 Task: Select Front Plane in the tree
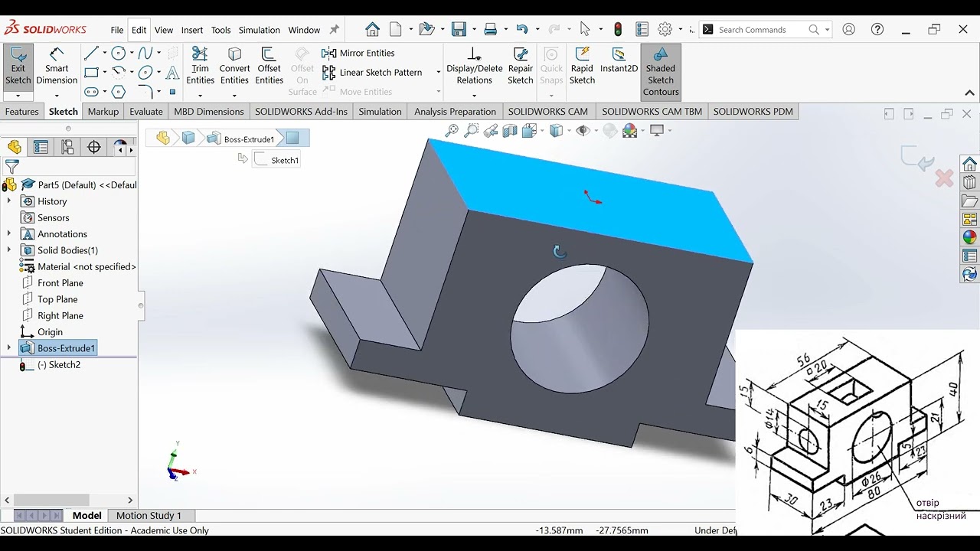click(x=60, y=283)
